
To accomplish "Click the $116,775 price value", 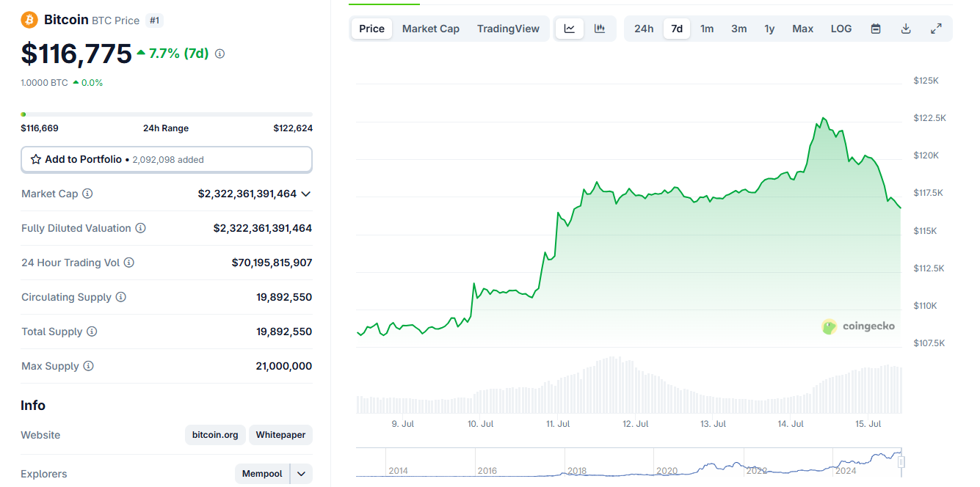I will [x=76, y=54].
